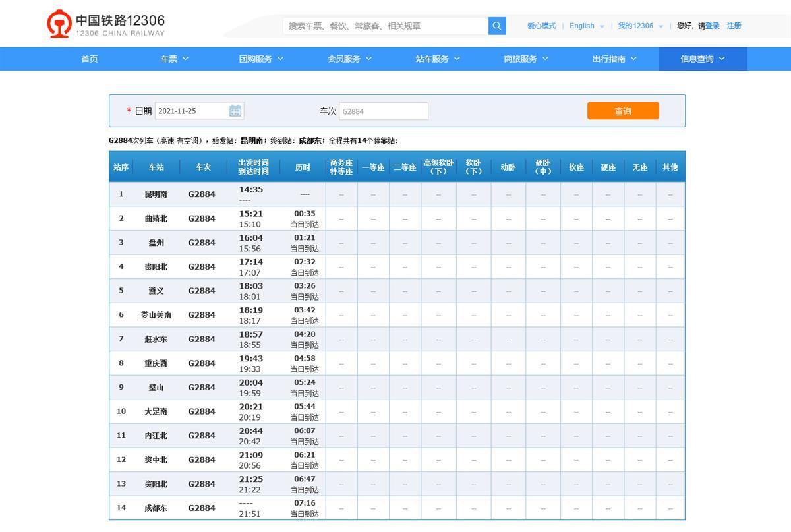This screenshot has width=791, height=532.
Task: Select station 资阳北 in the table
Action: pyautogui.click(x=156, y=484)
